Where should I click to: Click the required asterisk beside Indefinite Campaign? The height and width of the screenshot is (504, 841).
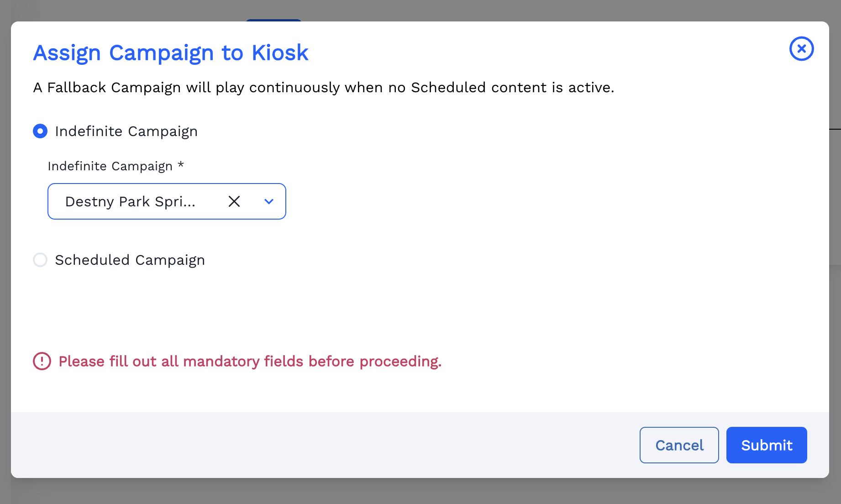181,165
